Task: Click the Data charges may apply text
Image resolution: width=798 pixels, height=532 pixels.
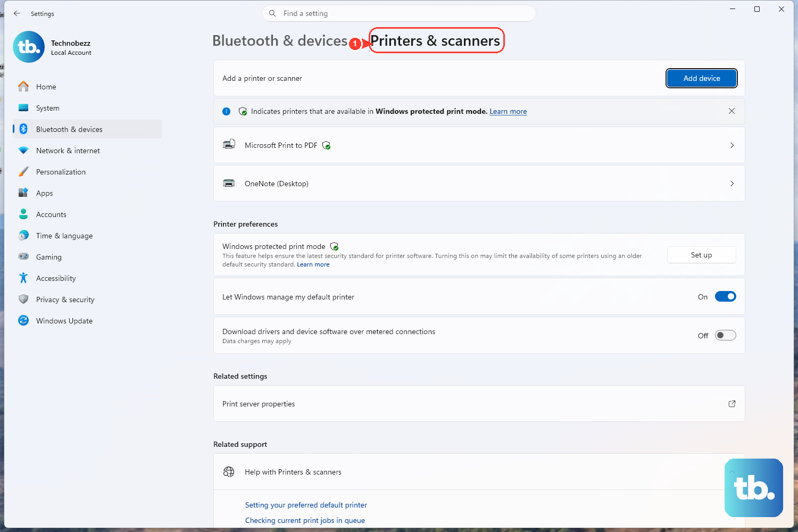Action: pos(257,341)
